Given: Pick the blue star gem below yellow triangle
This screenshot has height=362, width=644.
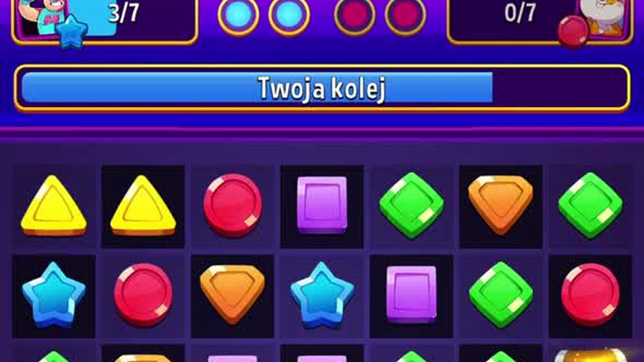Looking at the screenshot, I should [53, 295].
